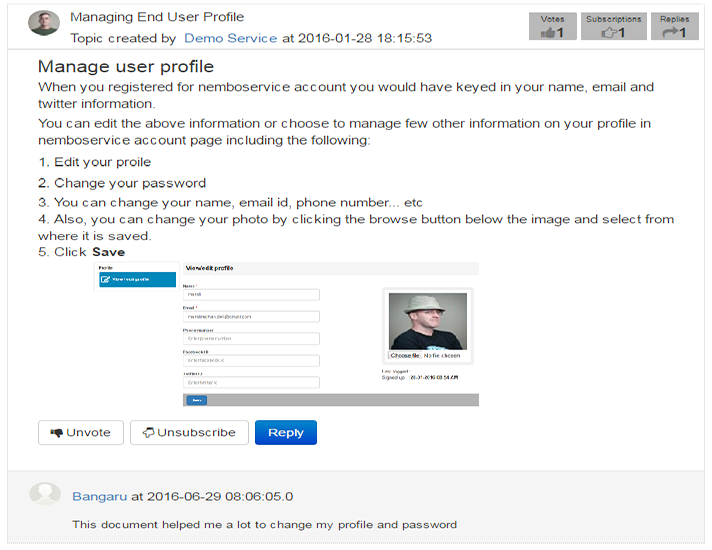Click thumbs-down icon on Unvote button

[x=57, y=433]
